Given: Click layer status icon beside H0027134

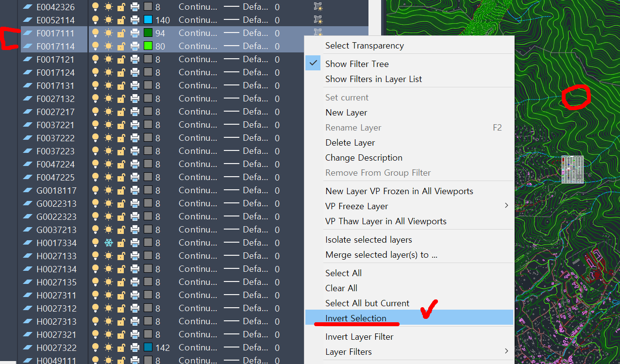Looking at the screenshot, I should tap(28, 269).
